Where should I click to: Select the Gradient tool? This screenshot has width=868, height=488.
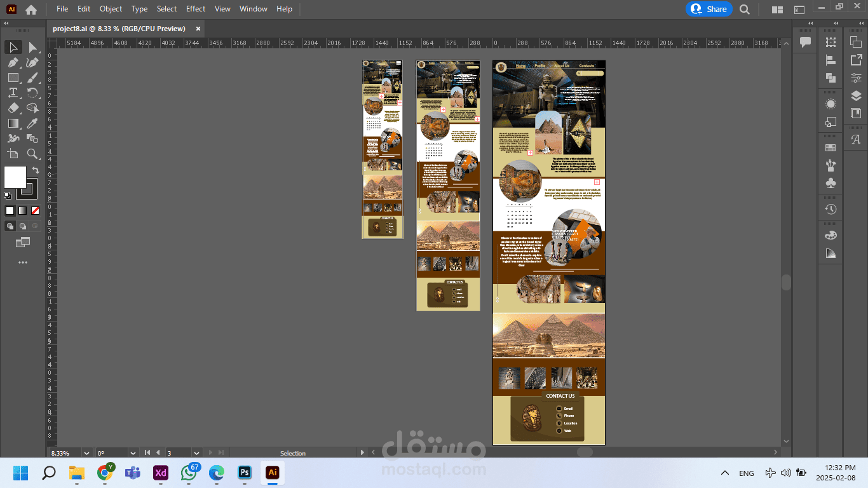pyautogui.click(x=13, y=124)
